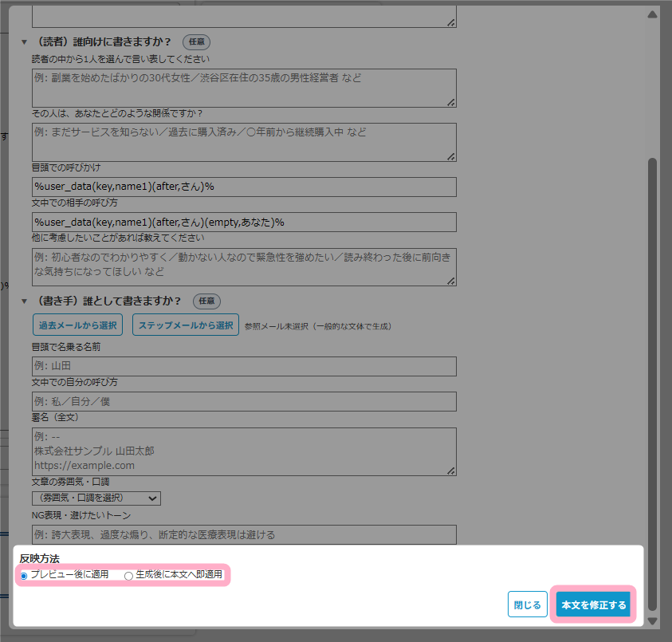This screenshot has height=642, width=672.
Task: Open 文章の雰囲気・口調 dropdown
Action: click(x=96, y=498)
